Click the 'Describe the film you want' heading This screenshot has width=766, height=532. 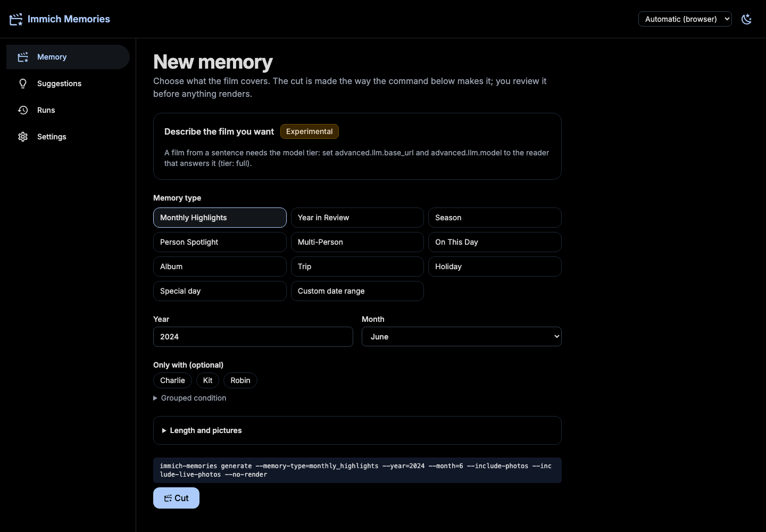[x=219, y=131]
